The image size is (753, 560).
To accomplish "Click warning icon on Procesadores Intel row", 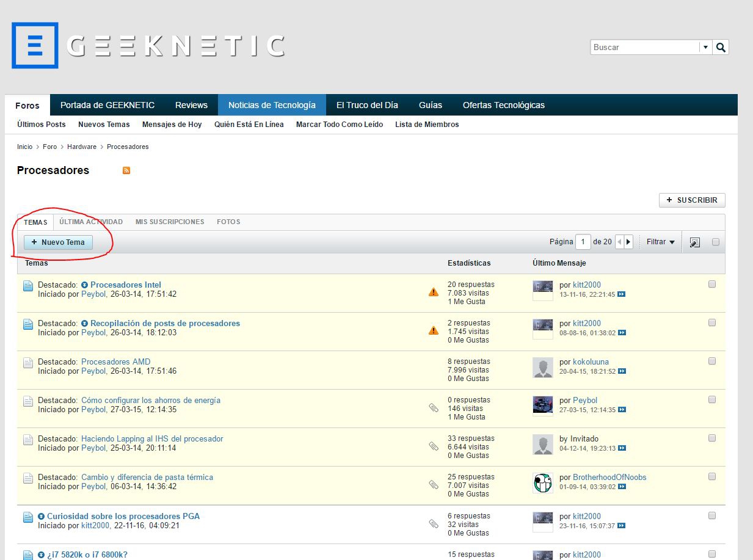I will [x=434, y=293].
